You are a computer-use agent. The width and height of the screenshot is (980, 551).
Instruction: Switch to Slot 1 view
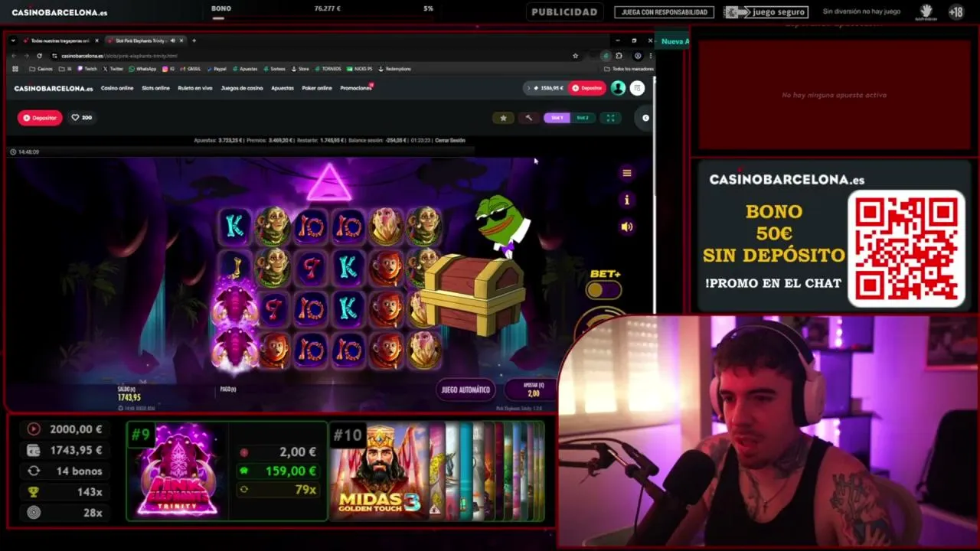click(557, 118)
